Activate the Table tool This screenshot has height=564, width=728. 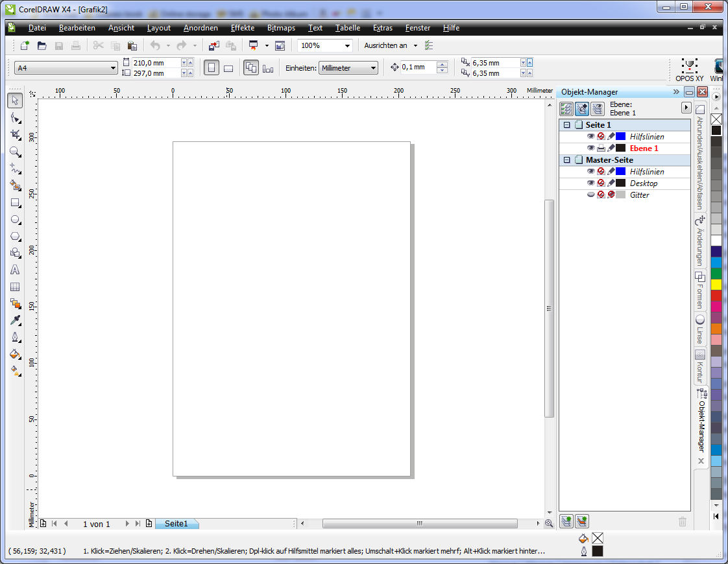[15, 287]
